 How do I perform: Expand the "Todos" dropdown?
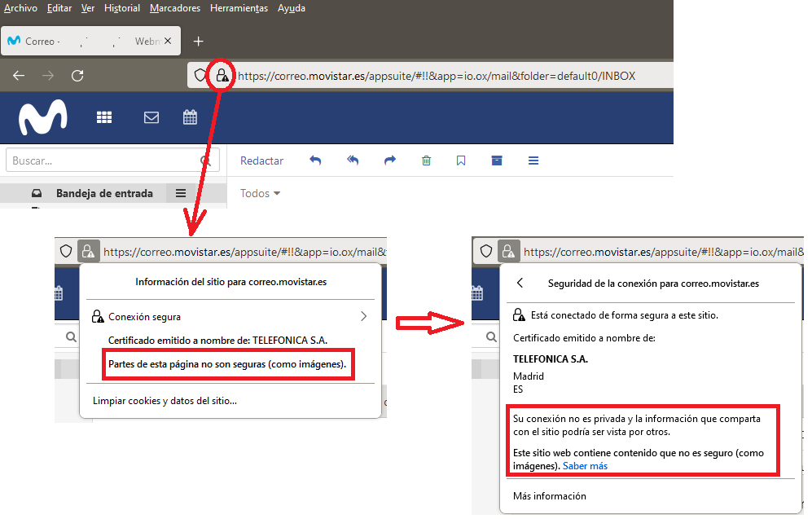[258, 193]
